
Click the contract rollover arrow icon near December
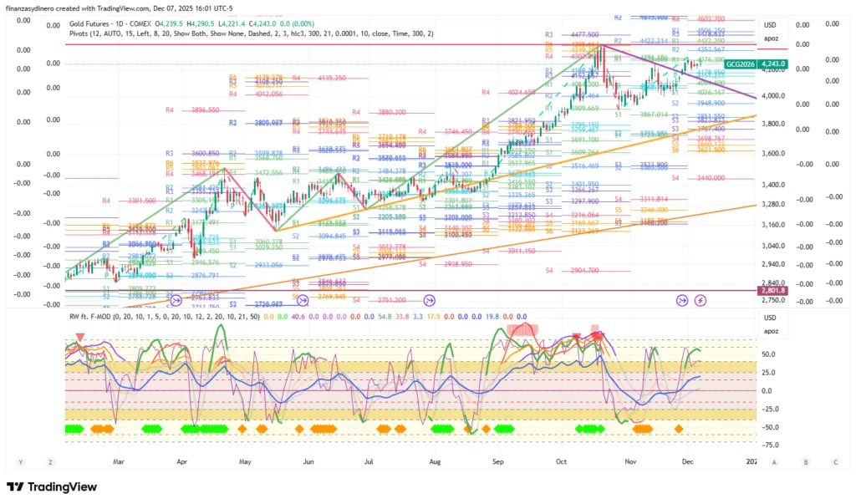682,300
